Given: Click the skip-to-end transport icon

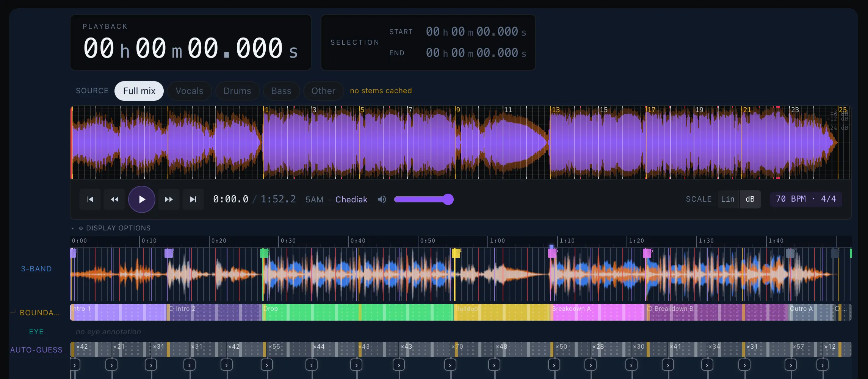Looking at the screenshot, I should coord(193,199).
